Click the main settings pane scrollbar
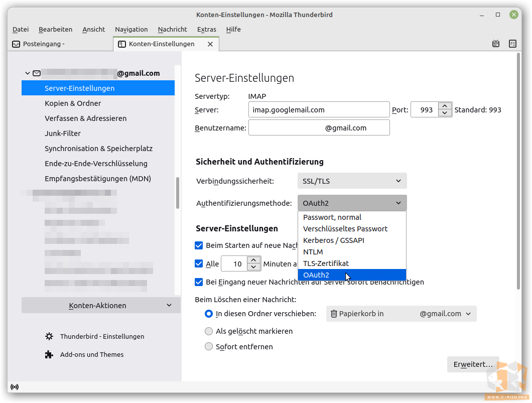Screen dimensions: 532x403 pos(518,171)
